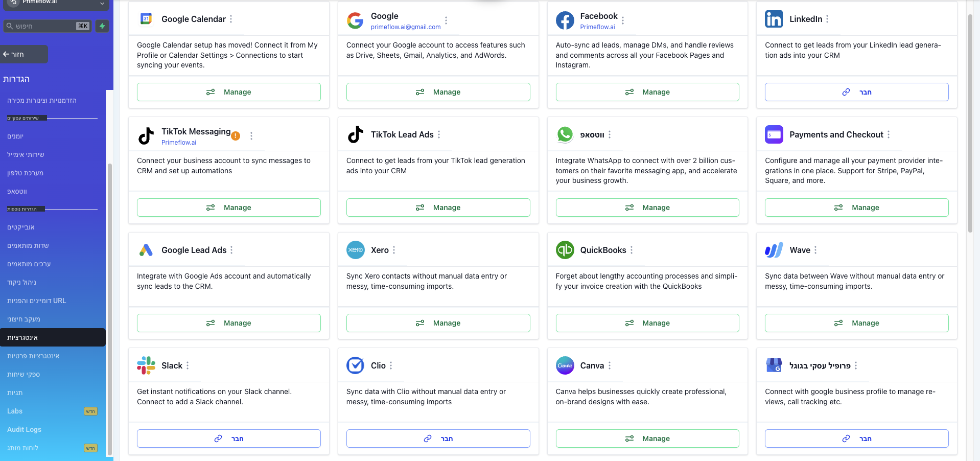Click the TikTok Messaging warning badge
The width and height of the screenshot is (980, 461).
point(236,136)
